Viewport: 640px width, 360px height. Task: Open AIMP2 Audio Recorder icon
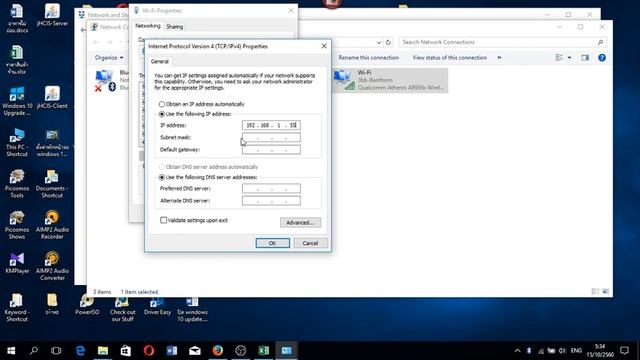coord(52,225)
